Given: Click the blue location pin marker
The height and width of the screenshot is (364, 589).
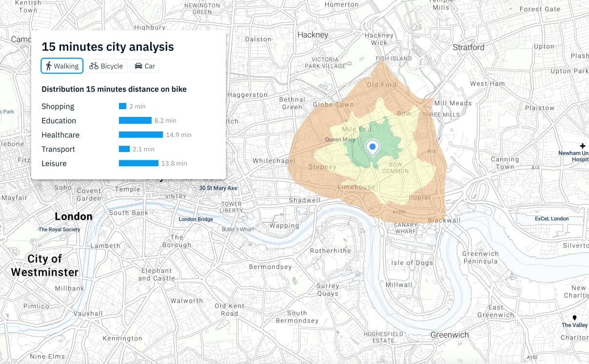Looking at the screenshot, I should 373,147.
